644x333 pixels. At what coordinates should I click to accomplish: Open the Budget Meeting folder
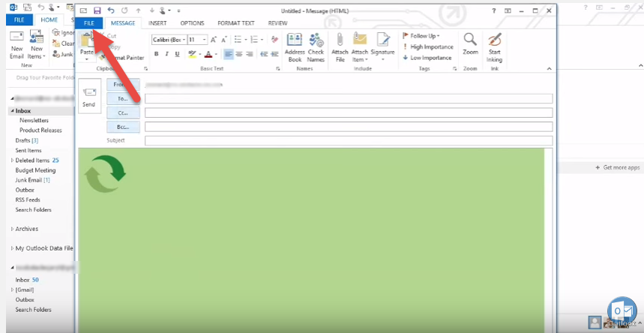(35, 170)
